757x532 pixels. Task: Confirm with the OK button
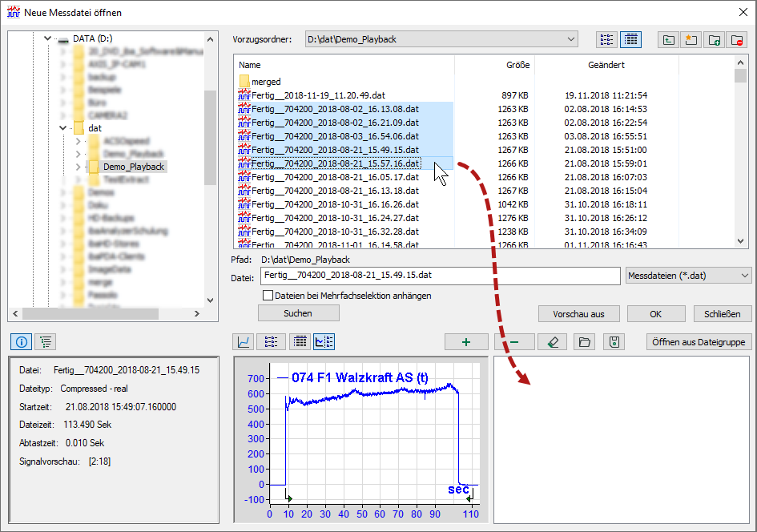tap(655, 314)
